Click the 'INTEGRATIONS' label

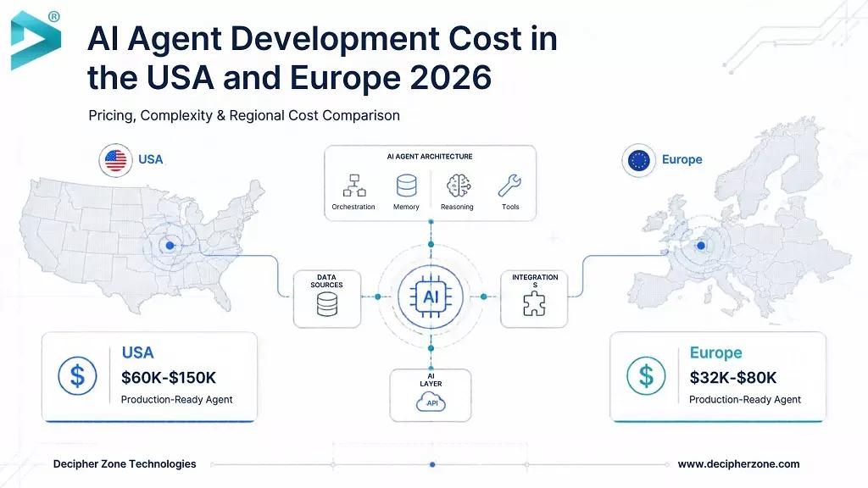(x=535, y=281)
